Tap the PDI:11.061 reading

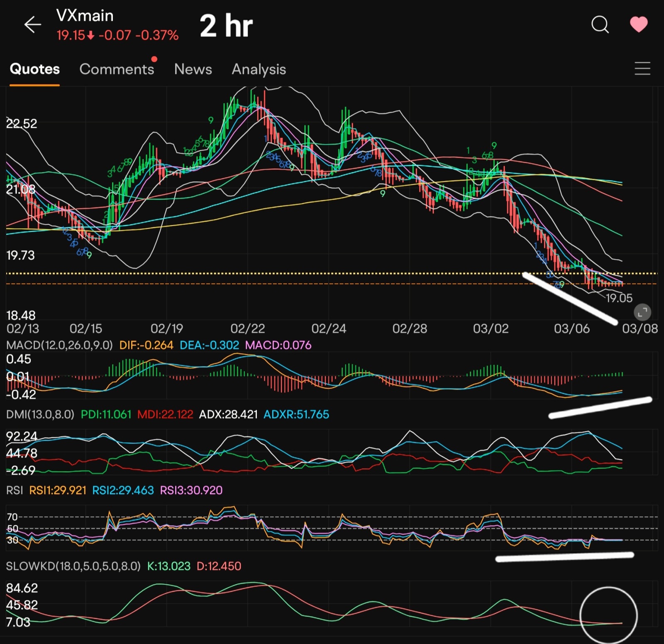106,414
